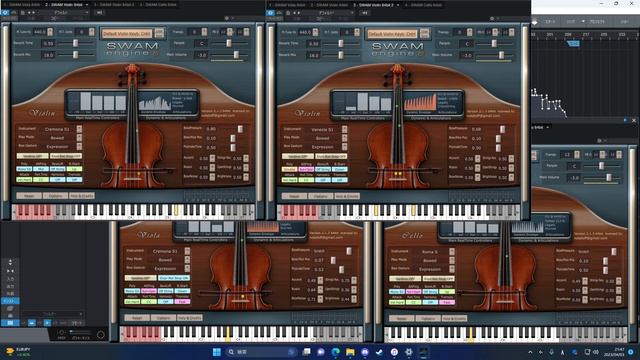Image resolution: width=640 pixels, height=360 pixels.
Task: Click yellow highlighted key on Viola keyboard
Action: [x=228, y=333]
